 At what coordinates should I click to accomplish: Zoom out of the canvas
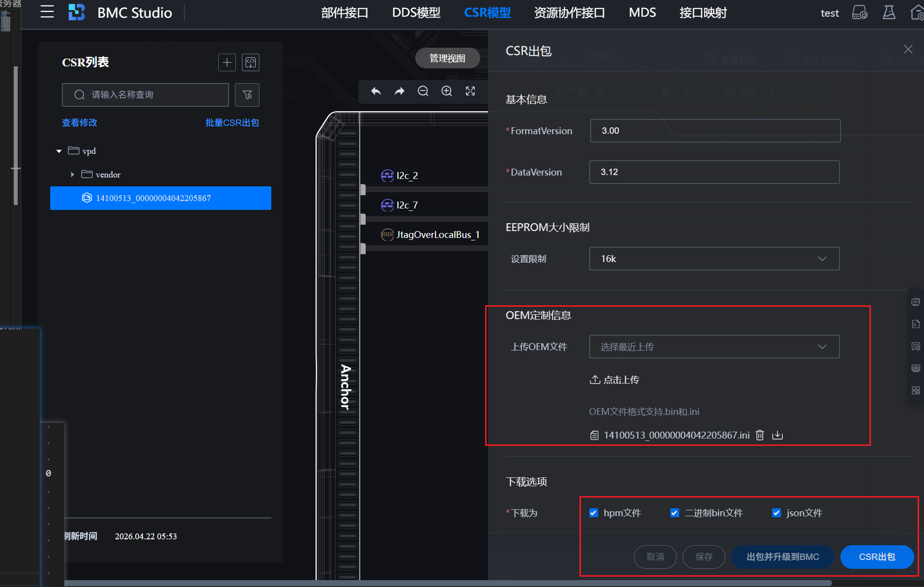(423, 91)
